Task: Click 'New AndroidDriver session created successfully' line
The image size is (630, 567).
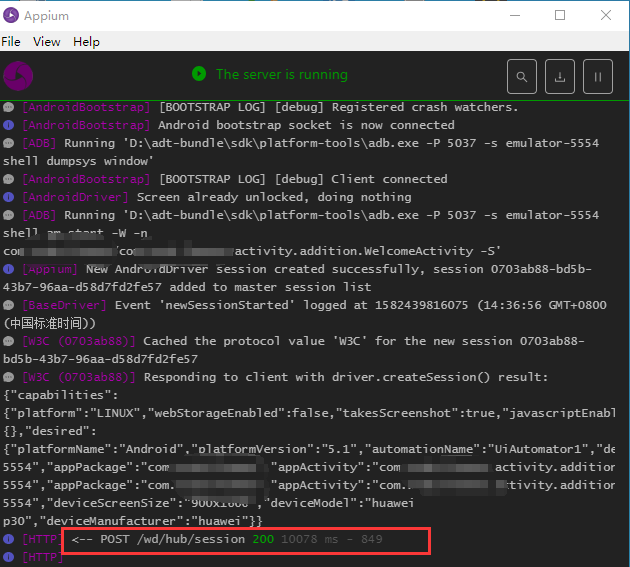Action: point(252,269)
